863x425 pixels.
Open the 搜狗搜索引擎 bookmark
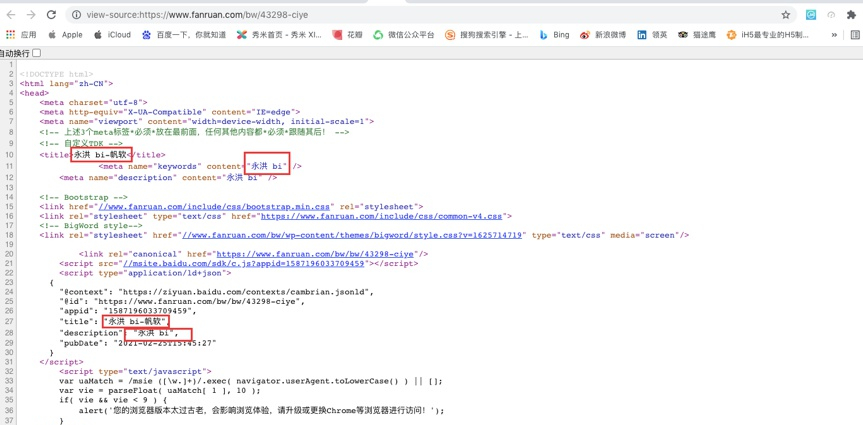[487, 35]
